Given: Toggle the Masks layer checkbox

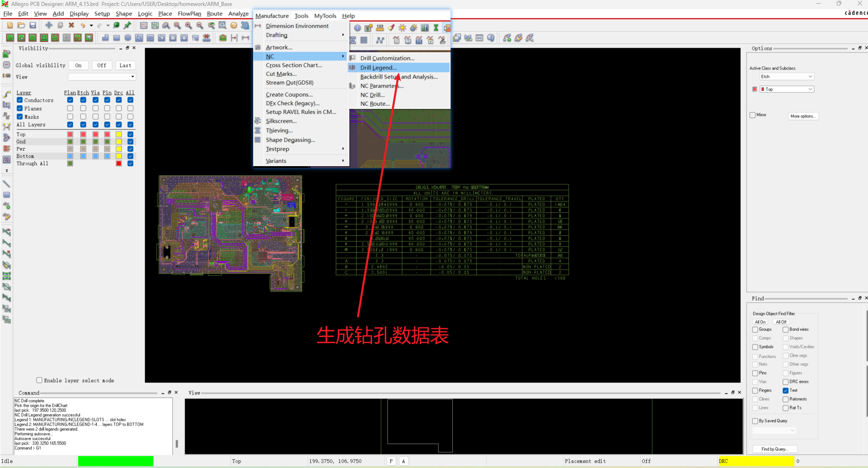Looking at the screenshot, I should (x=20, y=116).
